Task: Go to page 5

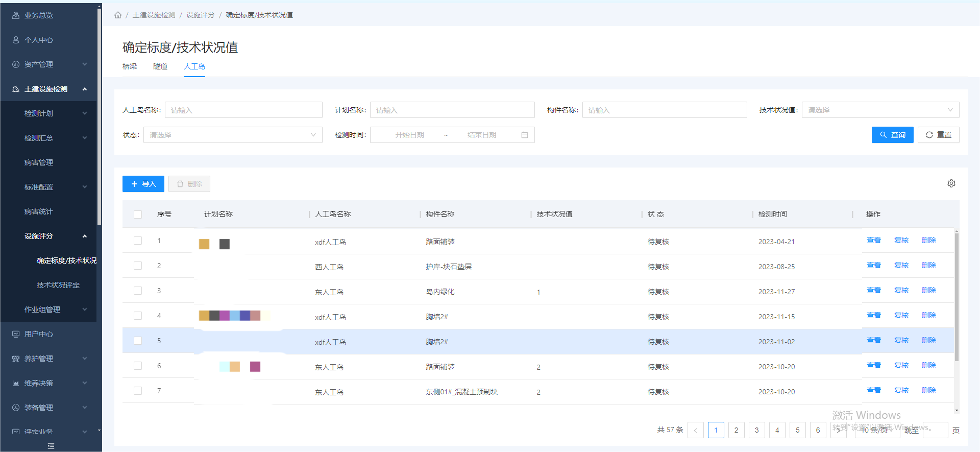Action: pyautogui.click(x=798, y=430)
